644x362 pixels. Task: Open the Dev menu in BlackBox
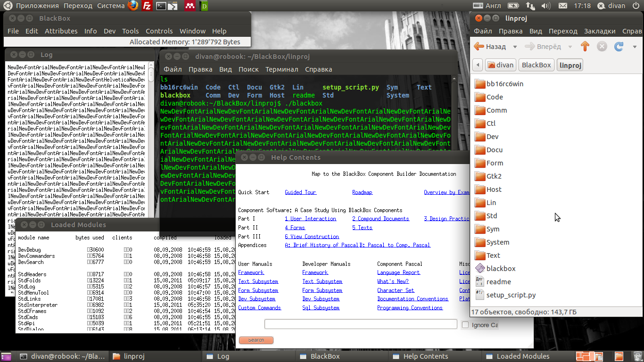point(109,31)
